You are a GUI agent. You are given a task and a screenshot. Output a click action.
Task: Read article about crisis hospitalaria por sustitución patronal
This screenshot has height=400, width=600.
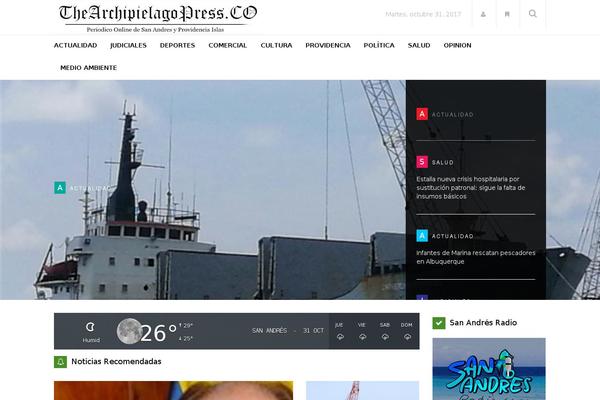[x=471, y=188]
